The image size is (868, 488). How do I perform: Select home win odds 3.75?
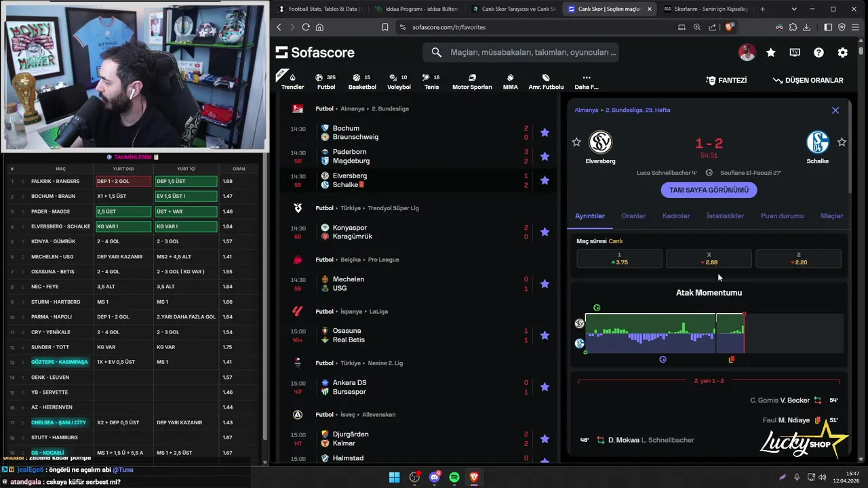click(619, 258)
